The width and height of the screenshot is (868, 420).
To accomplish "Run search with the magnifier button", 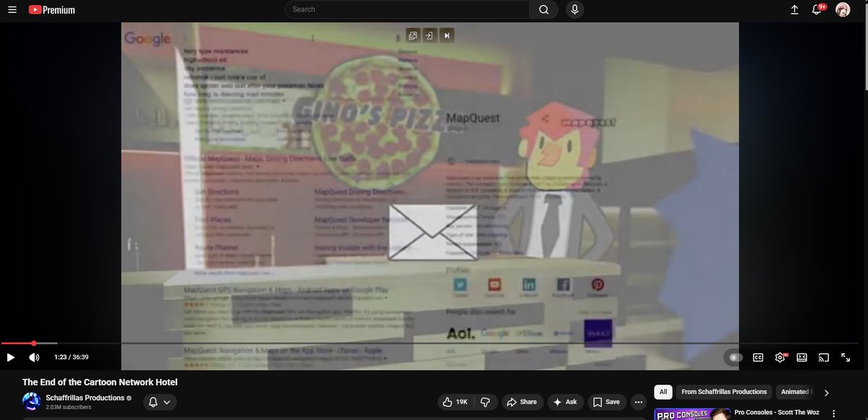I will pos(544,9).
